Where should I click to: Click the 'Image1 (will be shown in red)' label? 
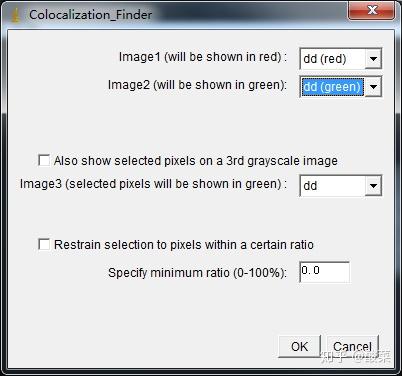tap(203, 57)
